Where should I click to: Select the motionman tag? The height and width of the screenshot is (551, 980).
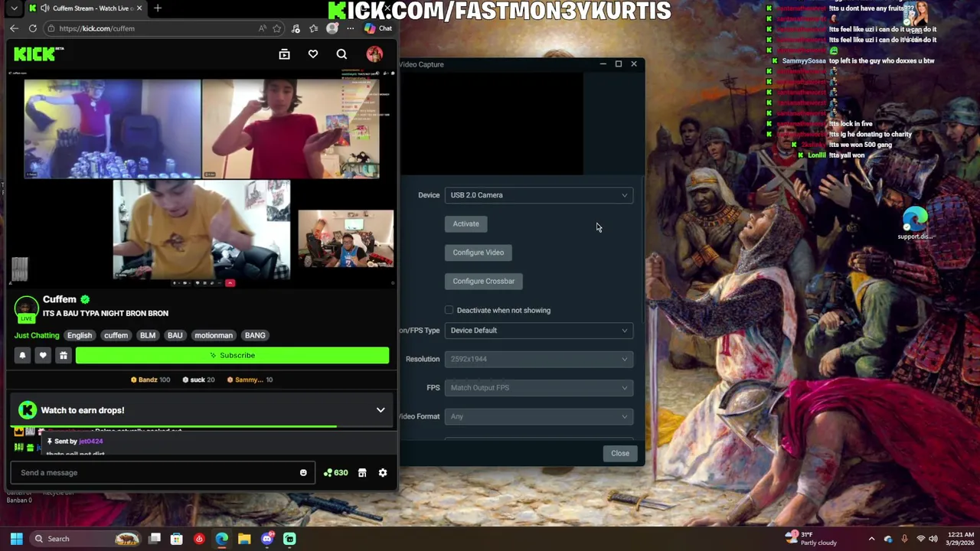pyautogui.click(x=214, y=335)
